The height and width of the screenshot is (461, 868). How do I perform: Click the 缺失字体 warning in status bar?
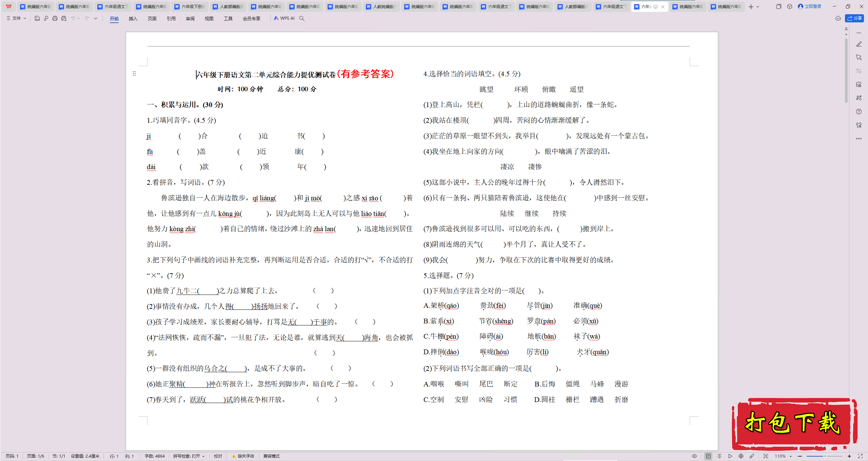243,456
